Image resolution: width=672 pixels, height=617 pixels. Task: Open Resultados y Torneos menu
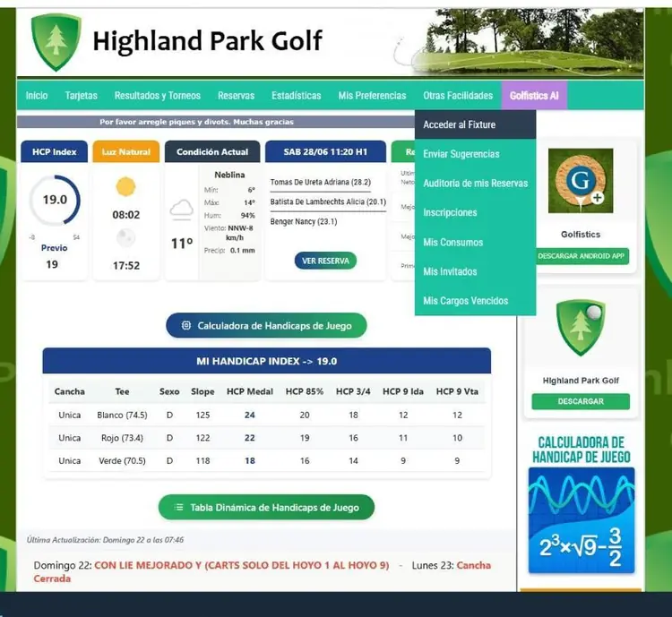tap(158, 96)
